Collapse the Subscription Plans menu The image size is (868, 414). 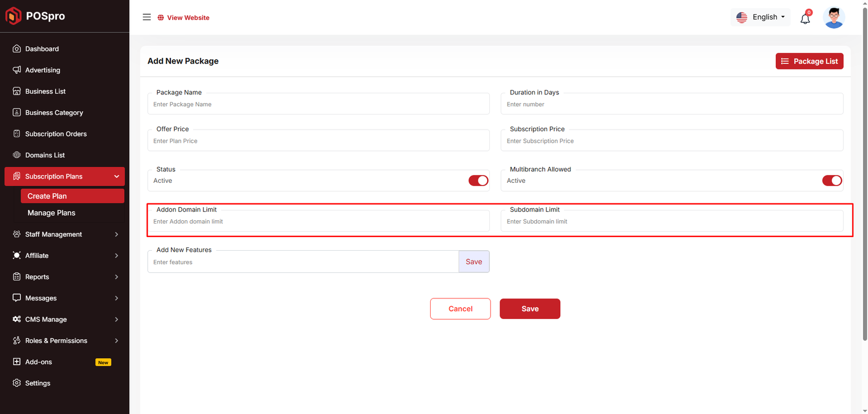[x=116, y=176]
